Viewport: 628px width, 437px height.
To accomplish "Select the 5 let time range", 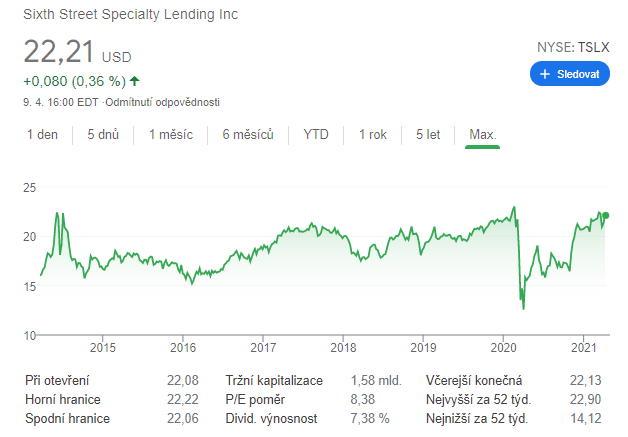I will (x=428, y=135).
